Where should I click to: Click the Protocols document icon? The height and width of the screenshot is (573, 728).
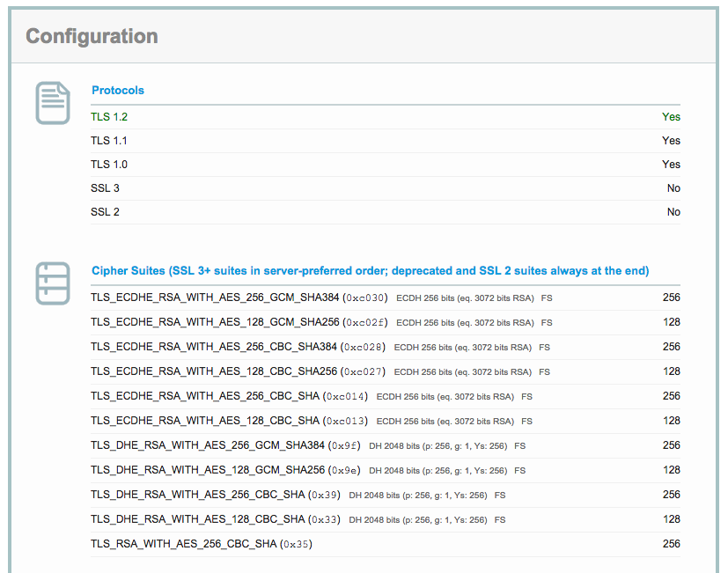point(53,103)
